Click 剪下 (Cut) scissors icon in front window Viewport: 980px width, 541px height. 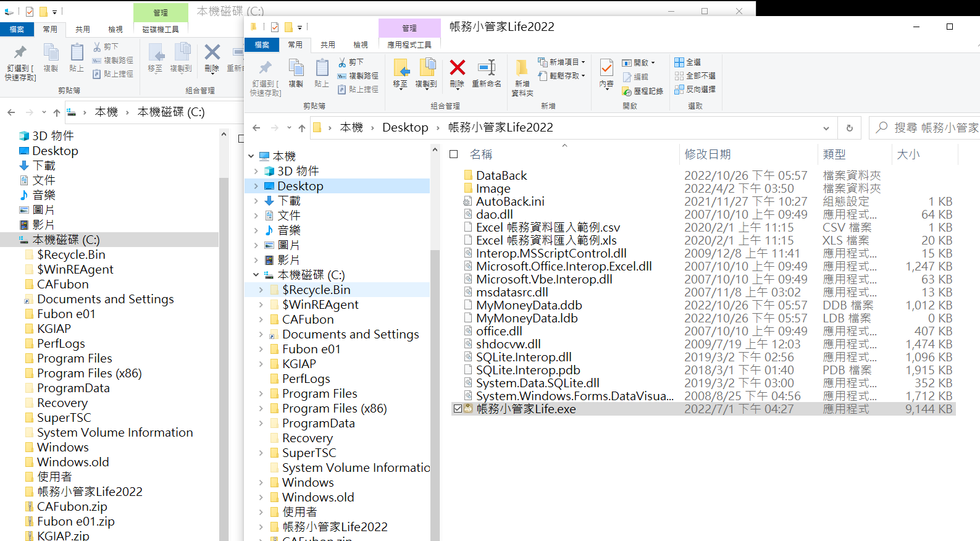[342, 62]
